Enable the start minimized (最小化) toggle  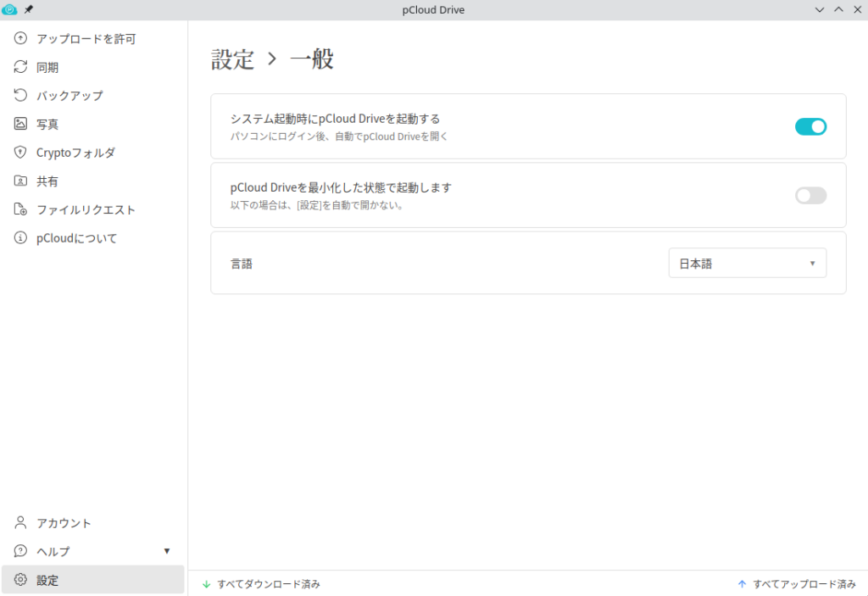pos(810,195)
